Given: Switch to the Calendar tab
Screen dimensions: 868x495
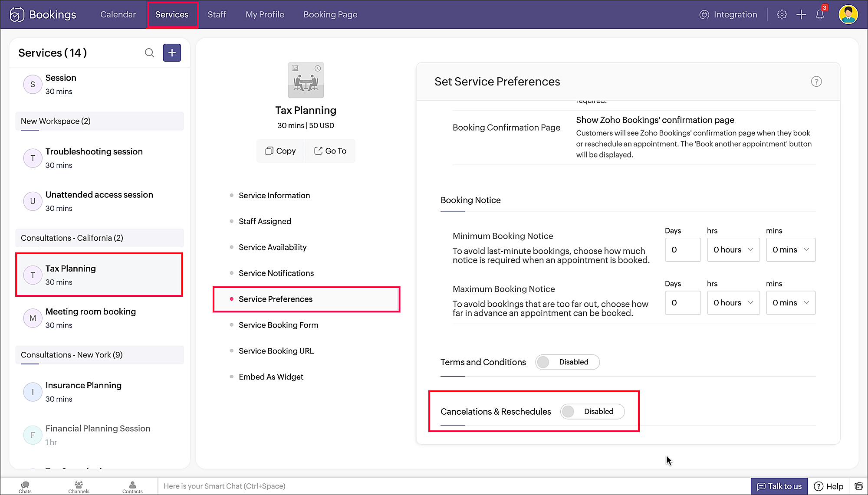Looking at the screenshot, I should coord(118,14).
